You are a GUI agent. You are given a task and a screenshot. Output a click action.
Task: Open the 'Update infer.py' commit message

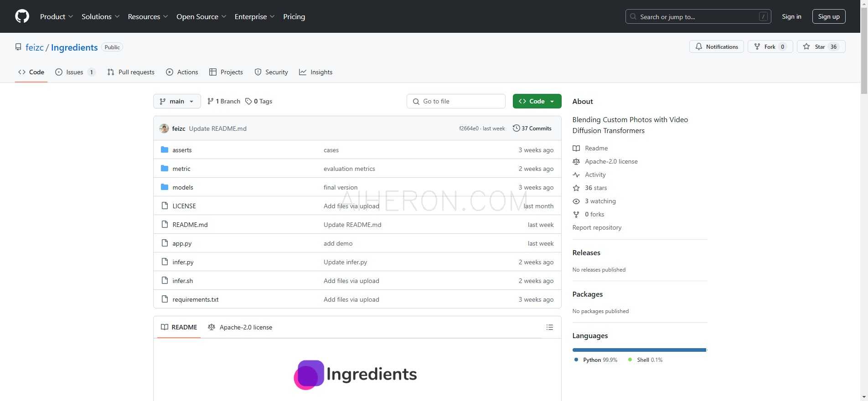point(345,262)
